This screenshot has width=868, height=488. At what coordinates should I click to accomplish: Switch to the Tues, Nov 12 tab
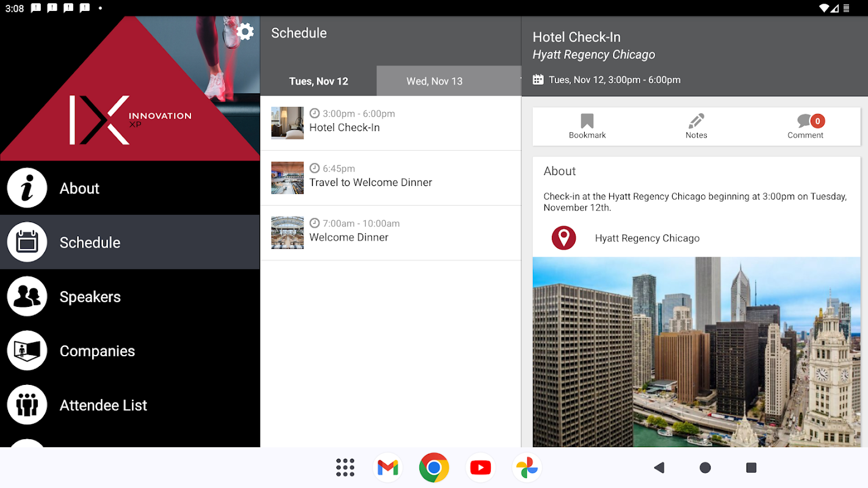(319, 81)
